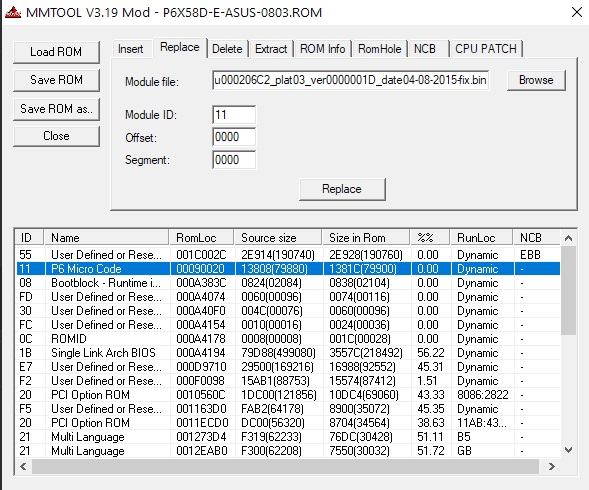The height and width of the screenshot is (490, 589).
Task: Select the Replace tab
Action: click(180, 47)
